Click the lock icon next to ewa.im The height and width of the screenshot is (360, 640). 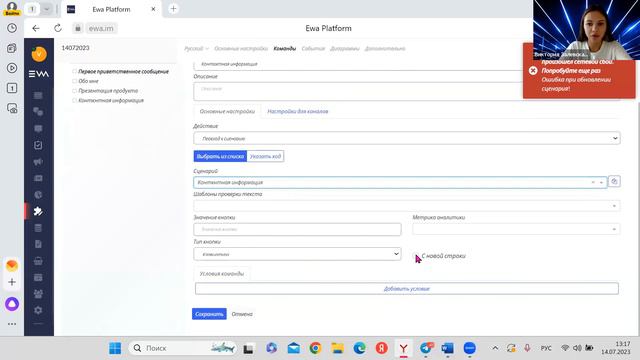coord(78,28)
